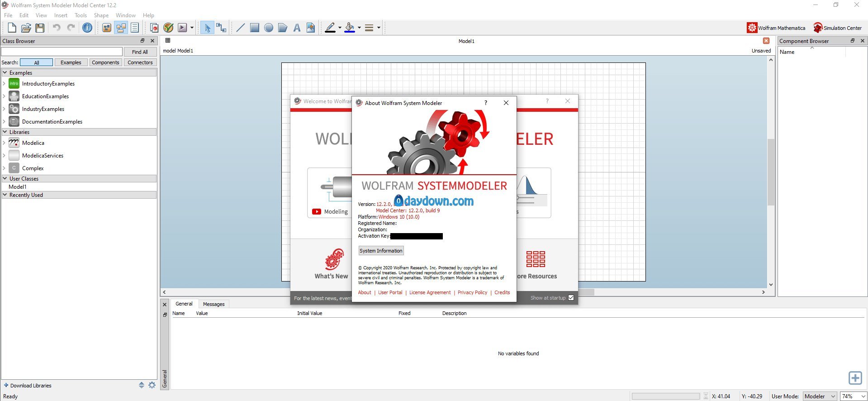Screen dimensions: 868x401
Task: Open the simulate options dropdown arrow
Action: click(192, 28)
